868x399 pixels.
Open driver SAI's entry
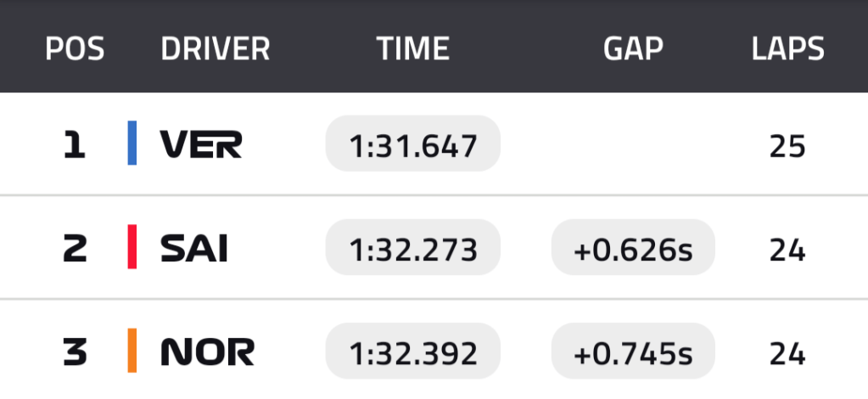pyautogui.click(x=194, y=250)
